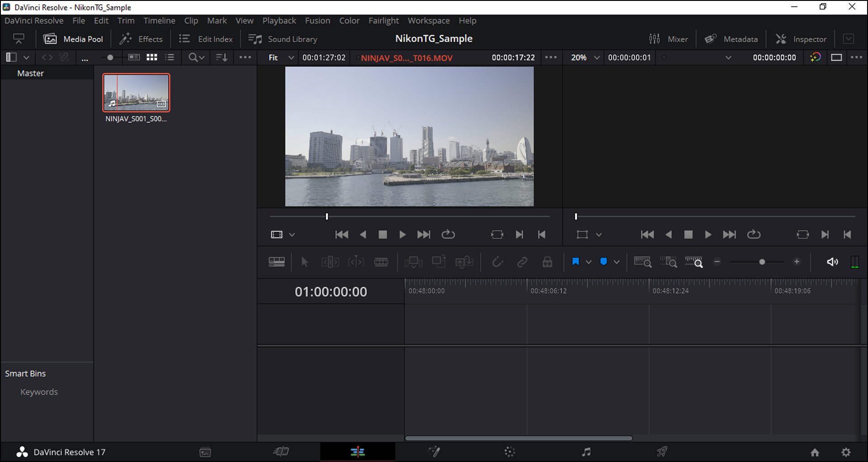Open the Fusion page icon
Screen dimensions: 868x462
434,452
